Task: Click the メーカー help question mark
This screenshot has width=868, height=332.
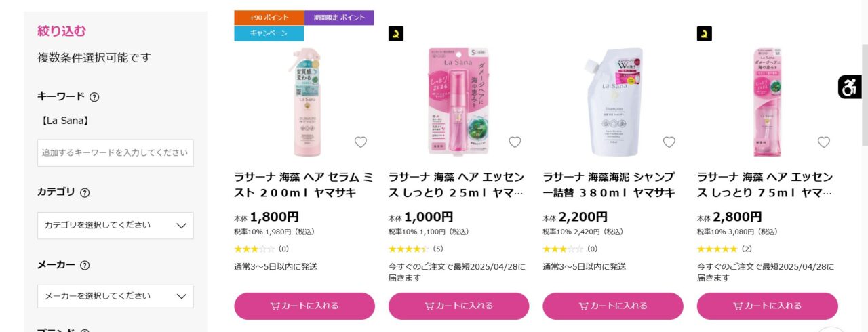Action: 85,265
